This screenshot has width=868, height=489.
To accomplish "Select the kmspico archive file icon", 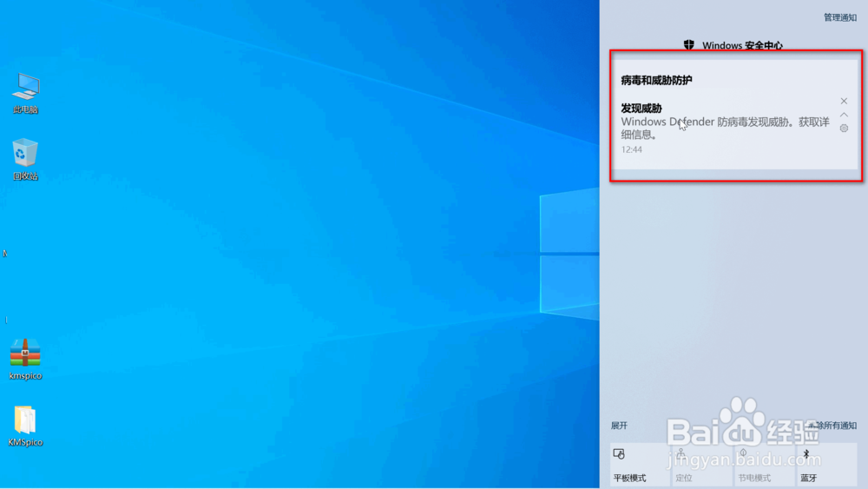I will [x=25, y=359].
